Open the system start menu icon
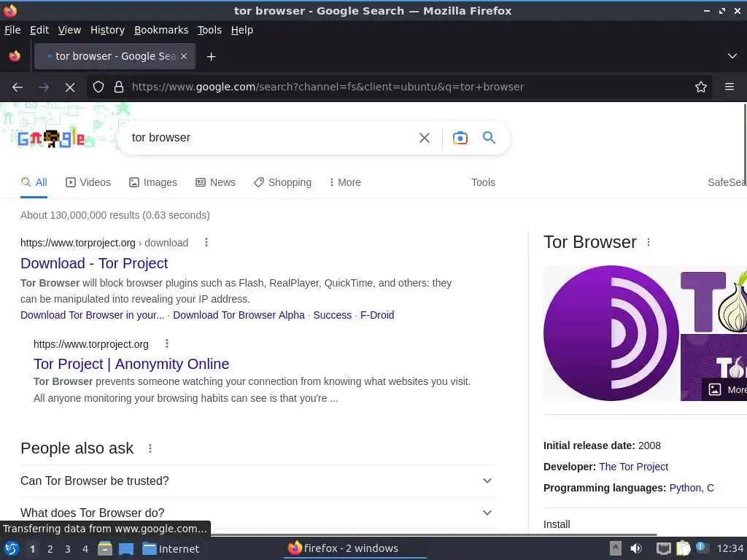This screenshot has height=560, width=747. [12, 548]
